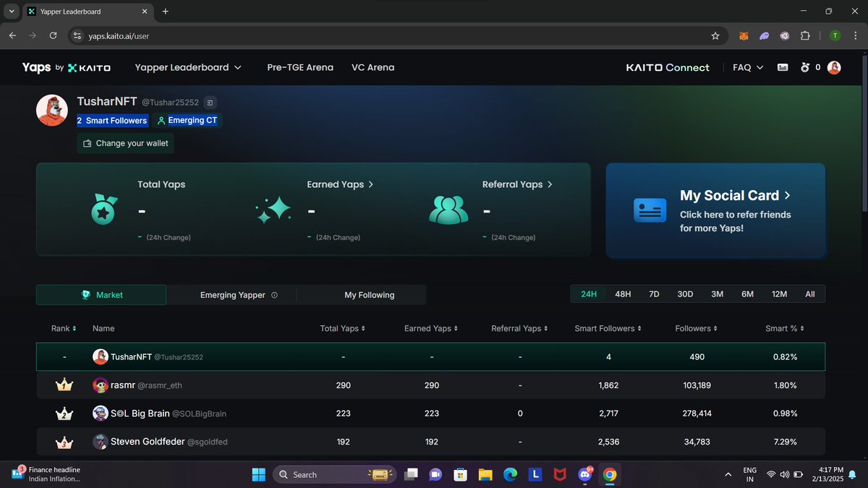
Task: Open McAfee from the taskbar
Action: pyautogui.click(x=559, y=474)
